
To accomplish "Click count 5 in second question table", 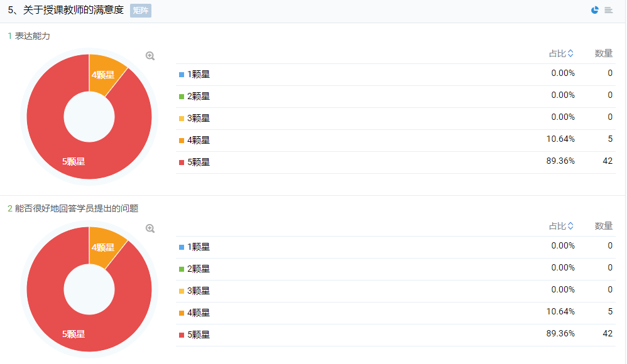I will click(x=610, y=312).
